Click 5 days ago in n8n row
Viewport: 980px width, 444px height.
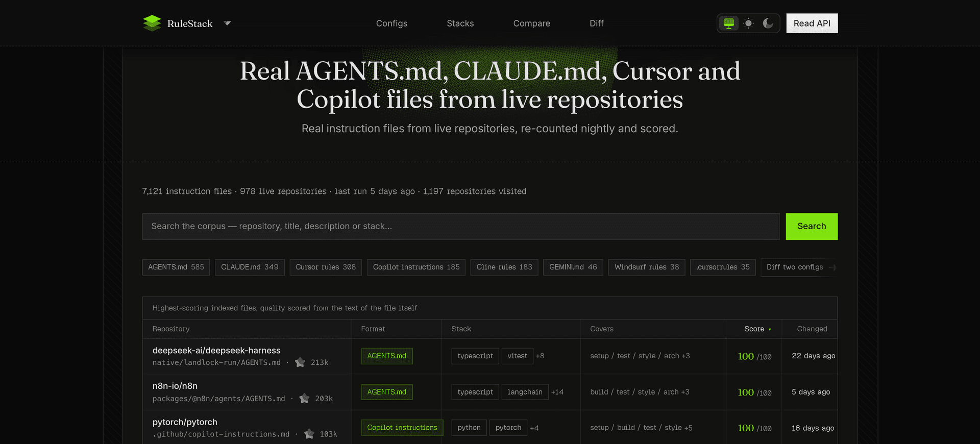(x=811, y=392)
